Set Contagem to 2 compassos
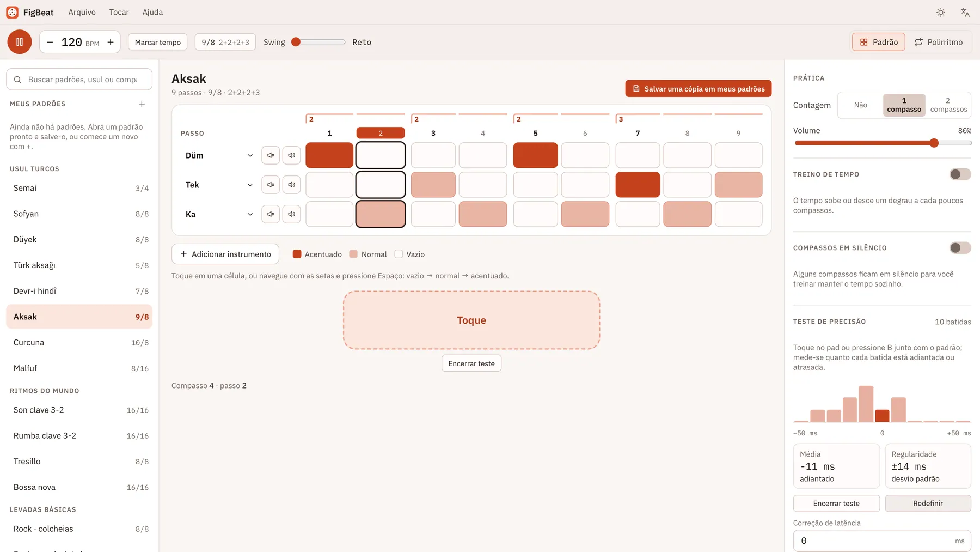This screenshot has height=552, width=980. pos(948,105)
